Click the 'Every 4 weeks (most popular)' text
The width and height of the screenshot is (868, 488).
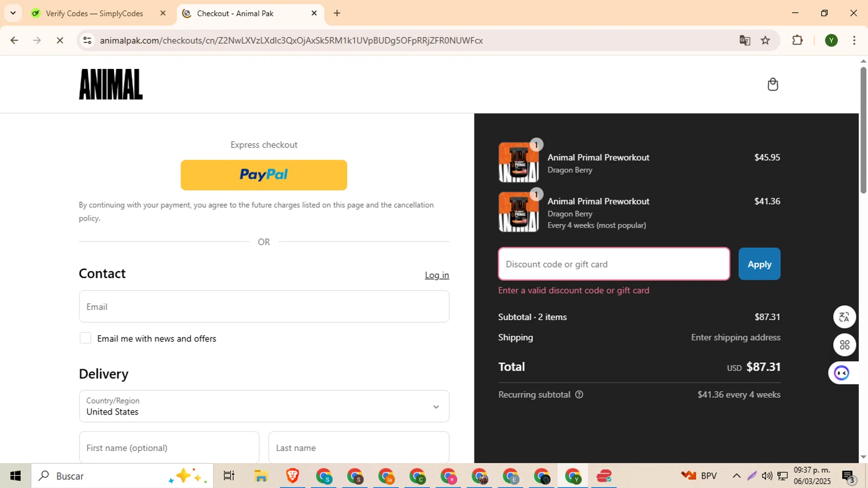[597, 225]
